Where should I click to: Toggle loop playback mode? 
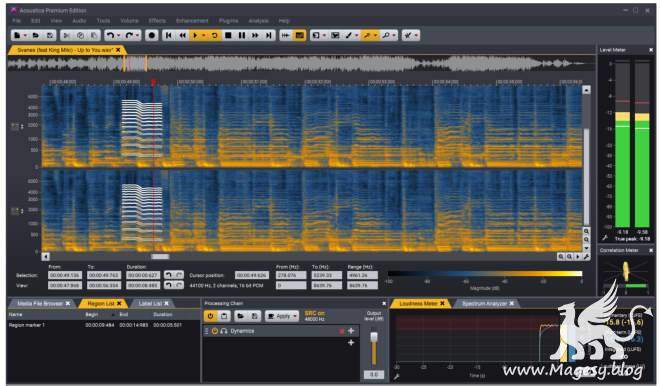214,36
